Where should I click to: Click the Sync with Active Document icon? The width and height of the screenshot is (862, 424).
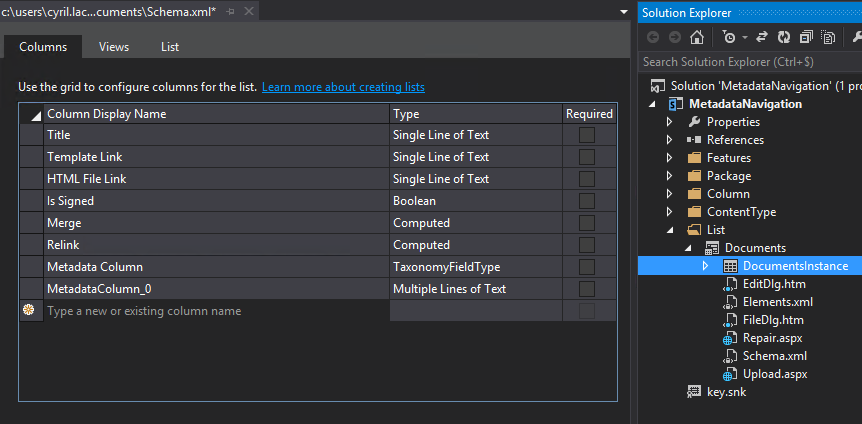760,37
